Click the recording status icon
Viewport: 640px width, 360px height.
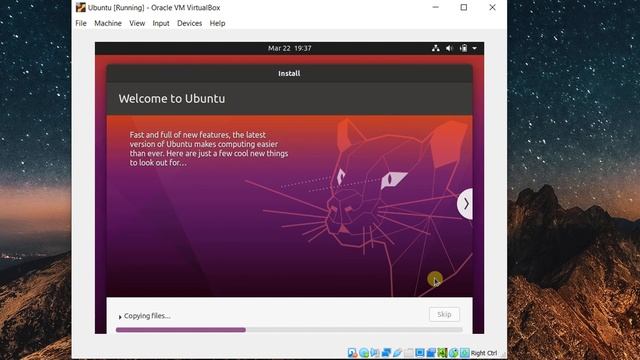tap(431, 353)
